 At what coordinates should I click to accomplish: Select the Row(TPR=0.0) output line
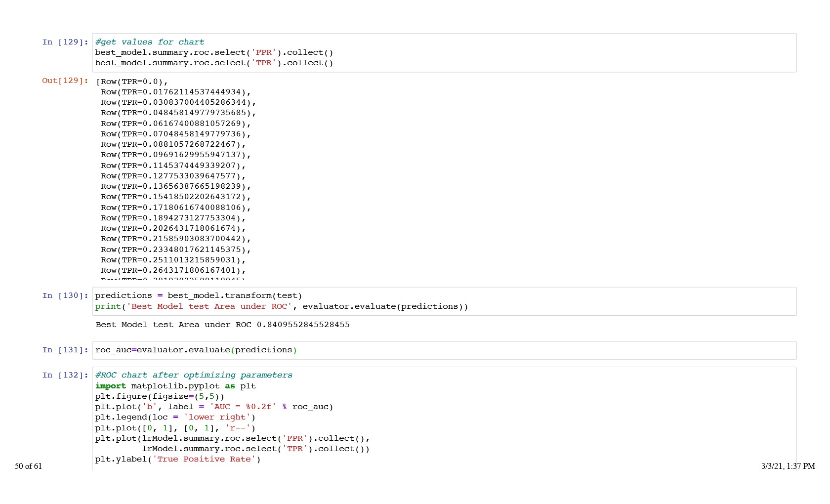[132, 82]
